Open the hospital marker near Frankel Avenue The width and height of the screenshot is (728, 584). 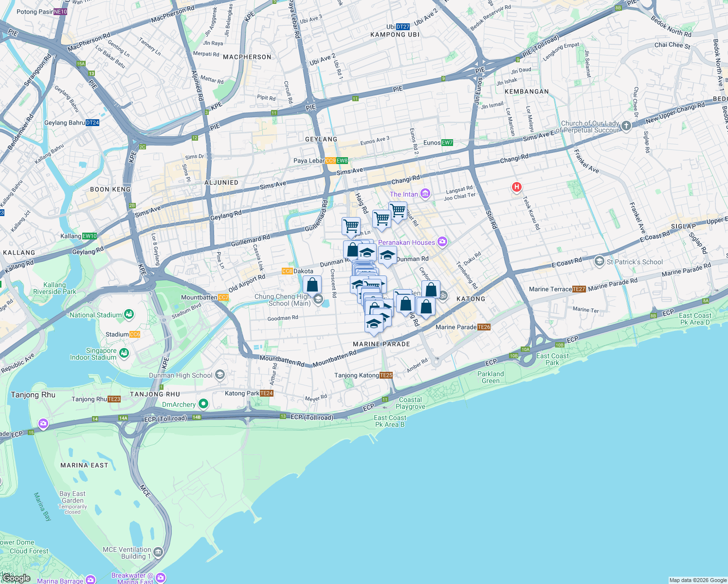tap(516, 187)
